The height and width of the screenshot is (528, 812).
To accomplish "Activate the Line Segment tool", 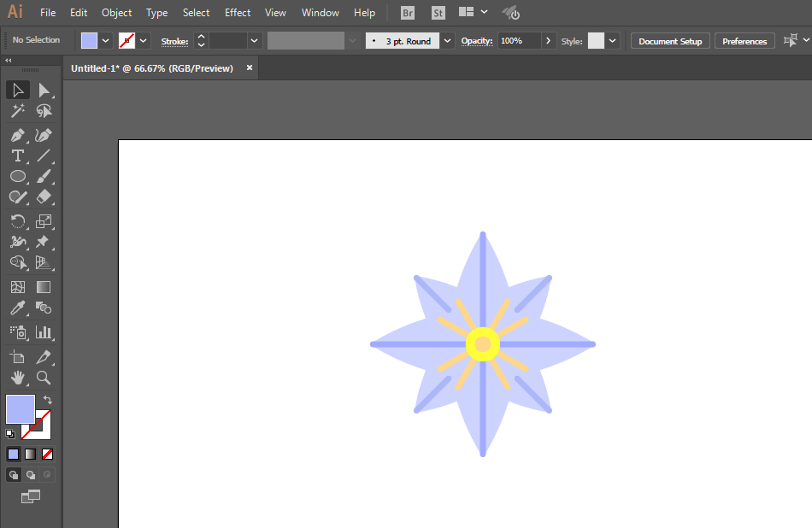I will pyautogui.click(x=44, y=155).
